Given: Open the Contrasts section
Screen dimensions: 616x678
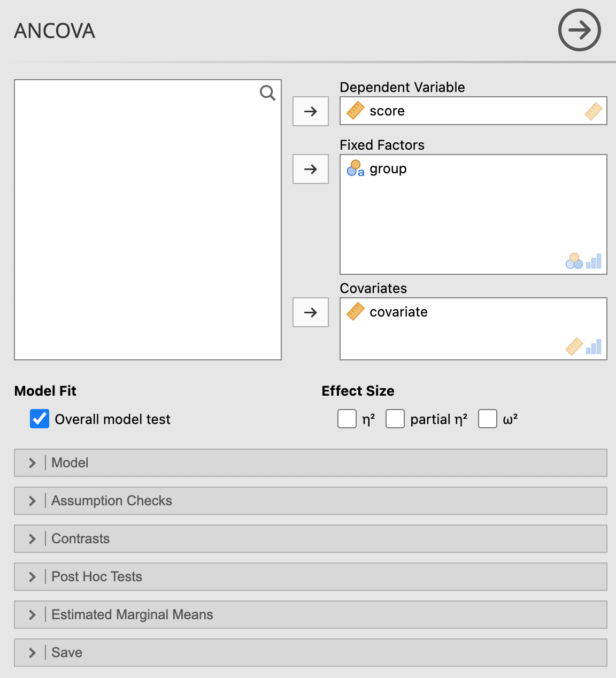Looking at the screenshot, I should pos(310,538).
